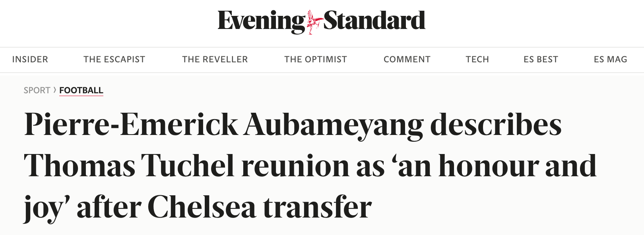644x235 pixels.
Task: Click the red Eros statue emblem
Action: (x=314, y=22)
